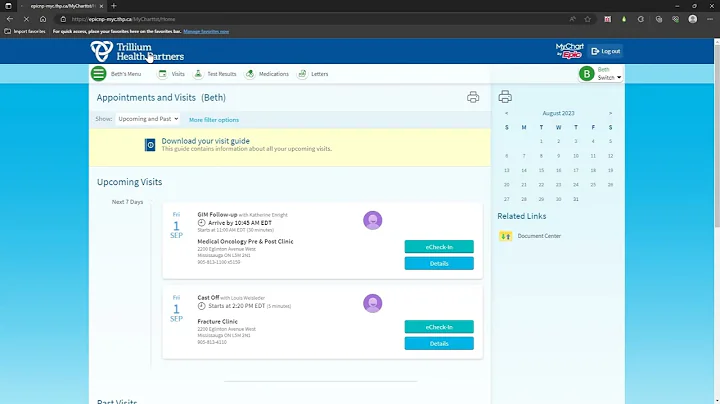Click provider avatar on Cast Off visit
The image size is (720, 404).
coord(372,303)
